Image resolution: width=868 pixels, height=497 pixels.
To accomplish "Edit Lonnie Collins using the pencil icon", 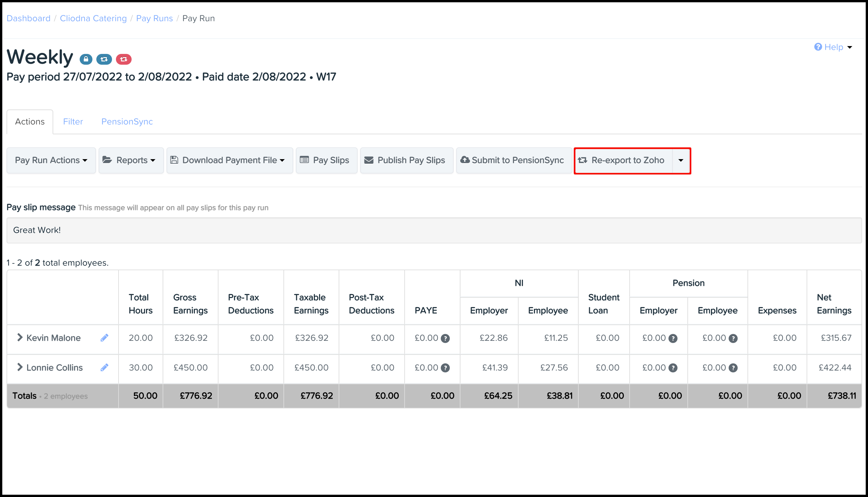I will click(104, 367).
